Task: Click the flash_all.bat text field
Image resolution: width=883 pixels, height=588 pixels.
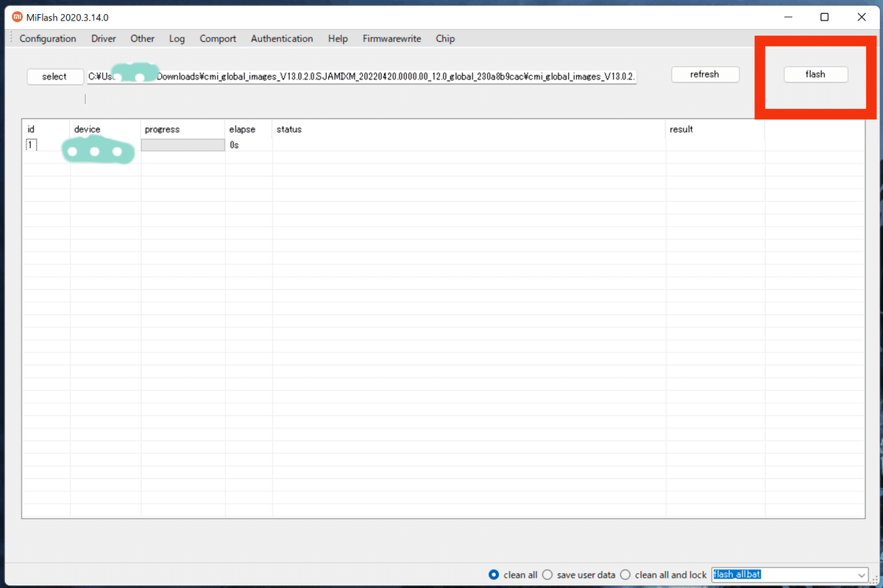Action: tap(783, 575)
